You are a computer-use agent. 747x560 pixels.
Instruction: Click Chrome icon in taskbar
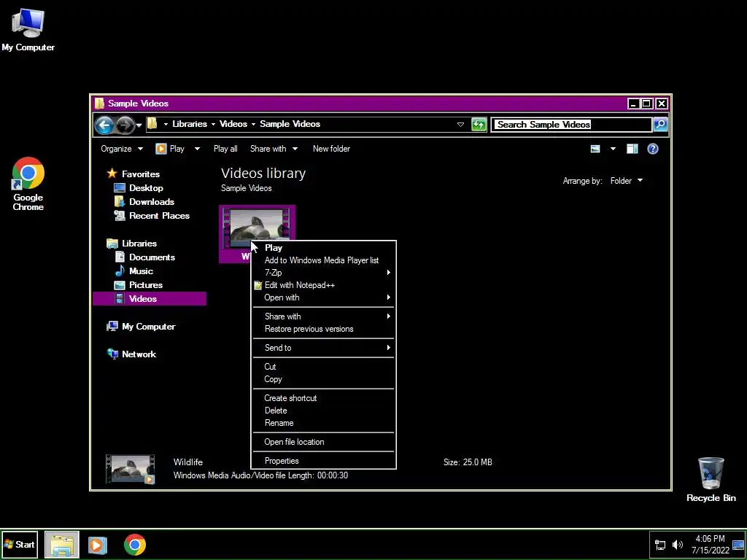click(135, 545)
